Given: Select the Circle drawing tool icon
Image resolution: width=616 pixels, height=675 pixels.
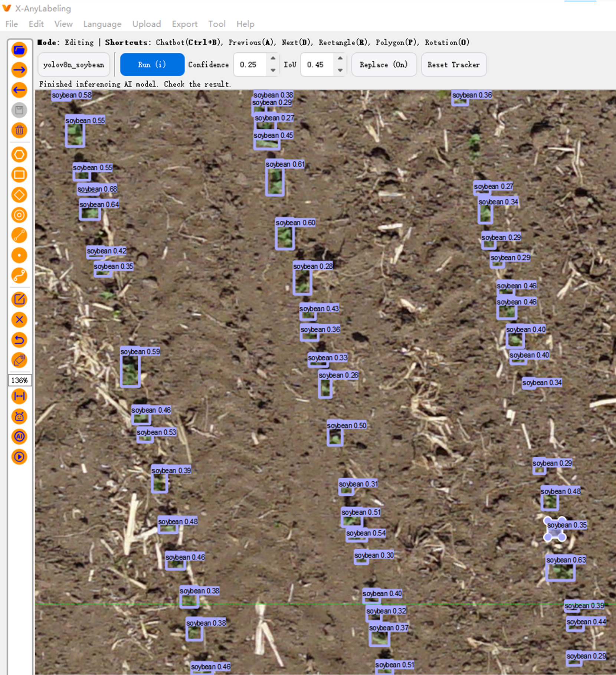Looking at the screenshot, I should pos(19,215).
